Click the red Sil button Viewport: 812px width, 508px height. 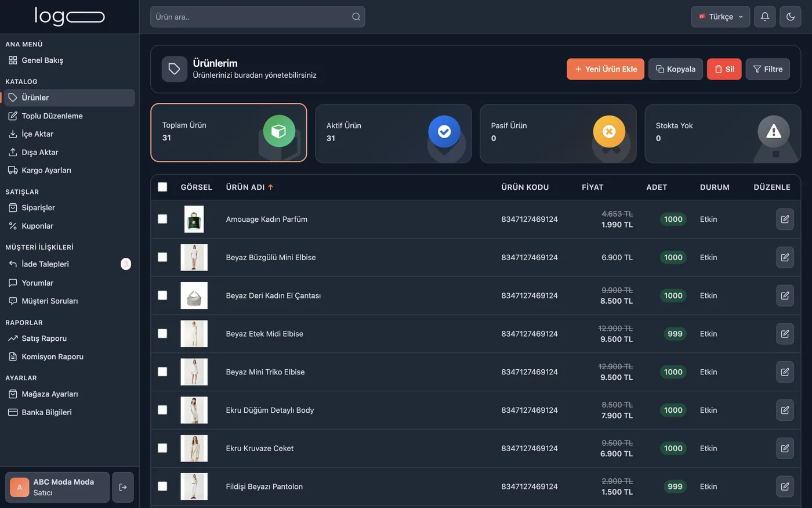(x=724, y=69)
